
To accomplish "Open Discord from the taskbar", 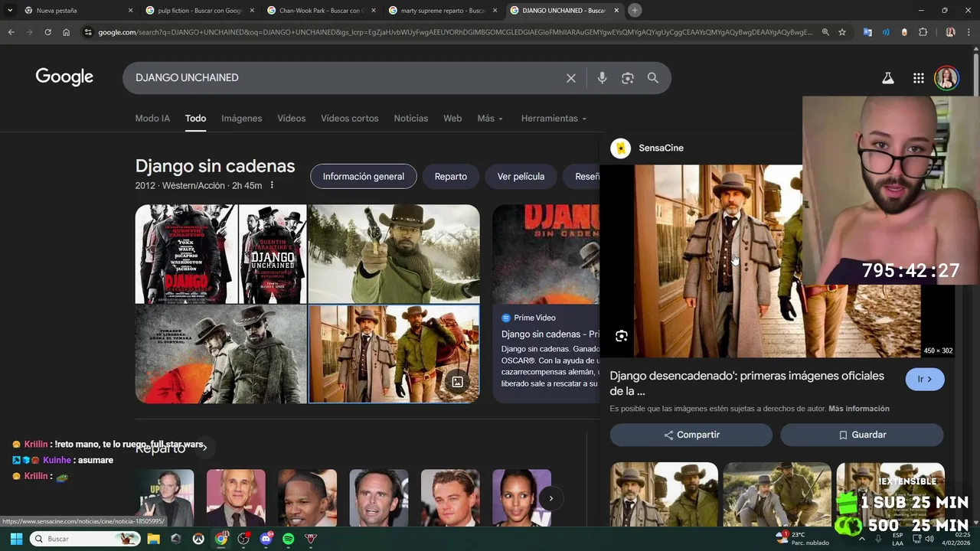I will pos(266,539).
